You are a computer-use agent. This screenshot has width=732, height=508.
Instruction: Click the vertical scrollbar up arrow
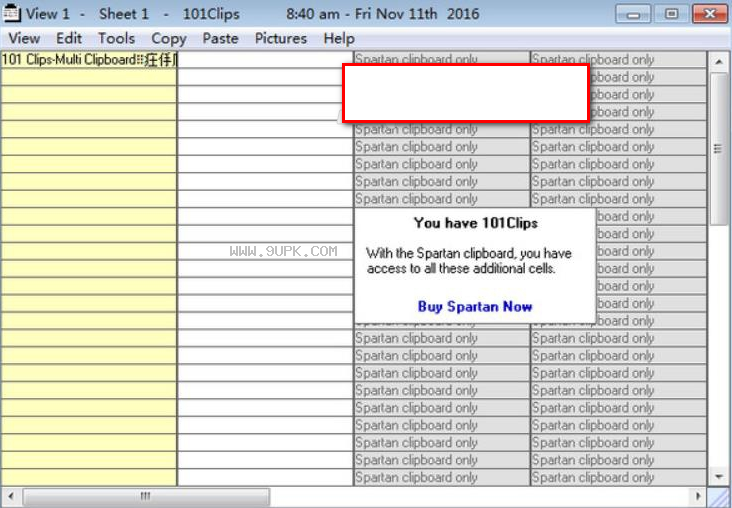[719, 62]
